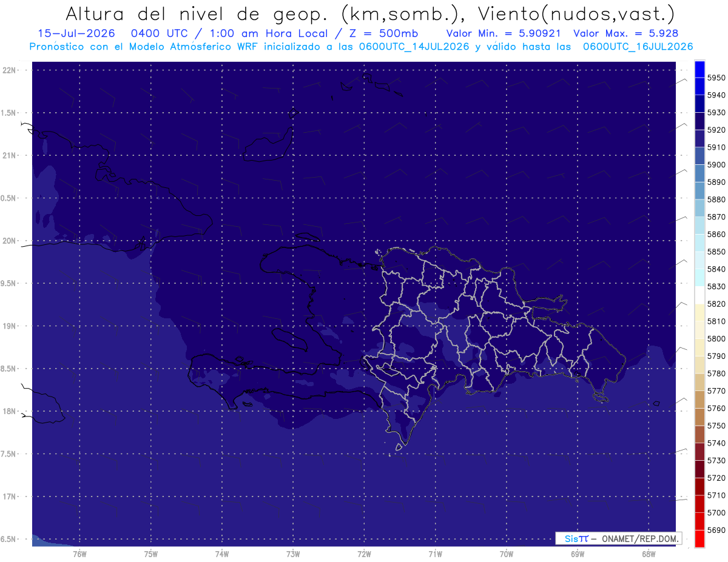Viewport: 728px width, 562px height.
Task: Click the "5950" colour scale value
Action: pyautogui.click(x=716, y=78)
